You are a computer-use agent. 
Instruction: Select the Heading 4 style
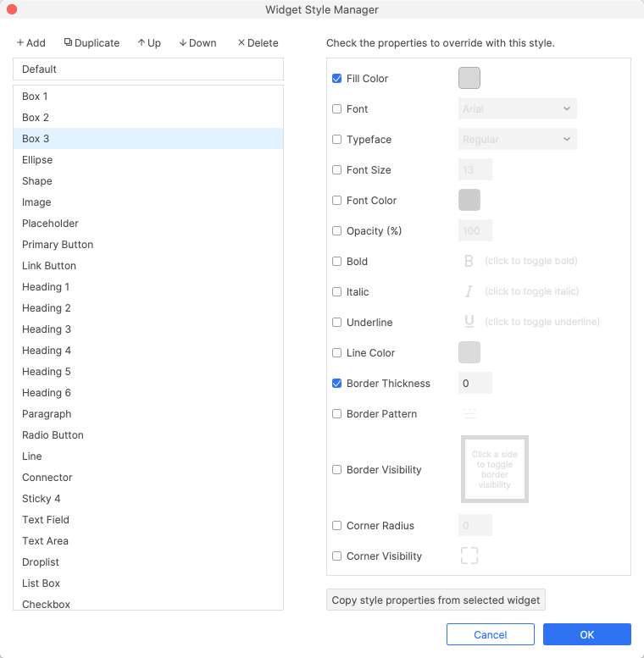coord(148,351)
